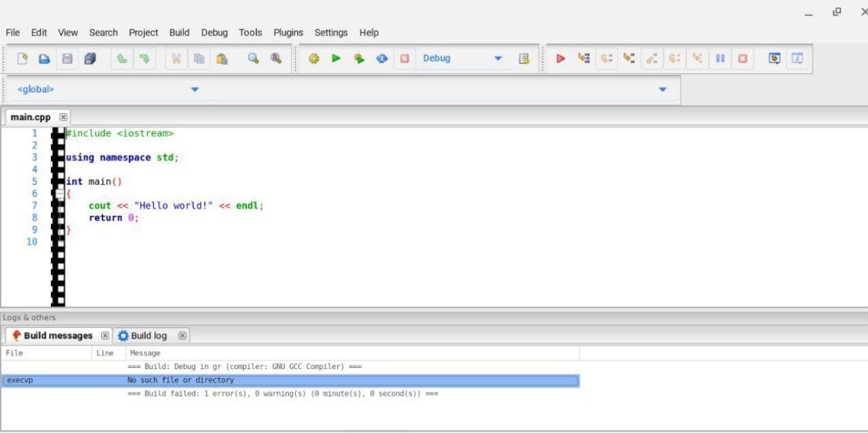
Task: Run the program with the green play icon
Action: (336, 58)
